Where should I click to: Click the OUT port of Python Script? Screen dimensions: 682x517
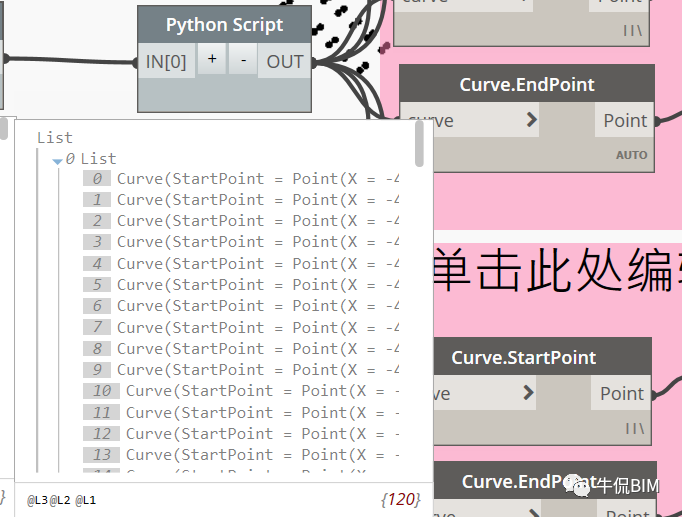click(x=284, y=61)
